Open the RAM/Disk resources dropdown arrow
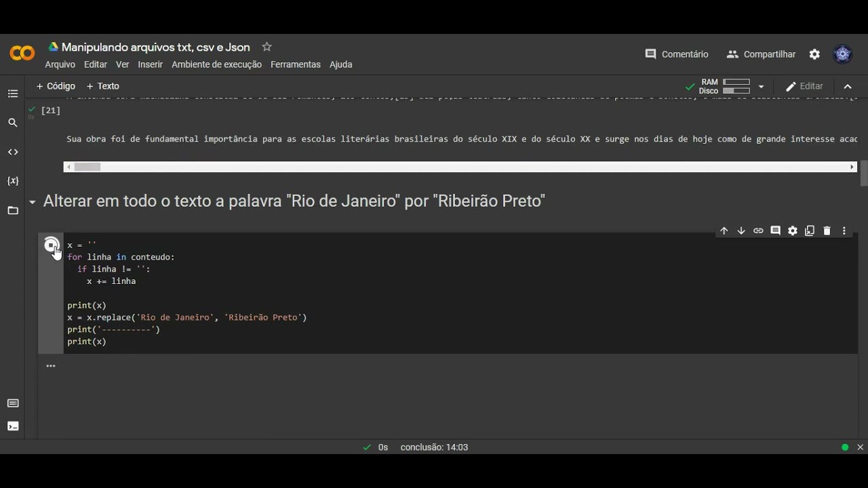Screen dimensions: 868x488 [761, 87]
